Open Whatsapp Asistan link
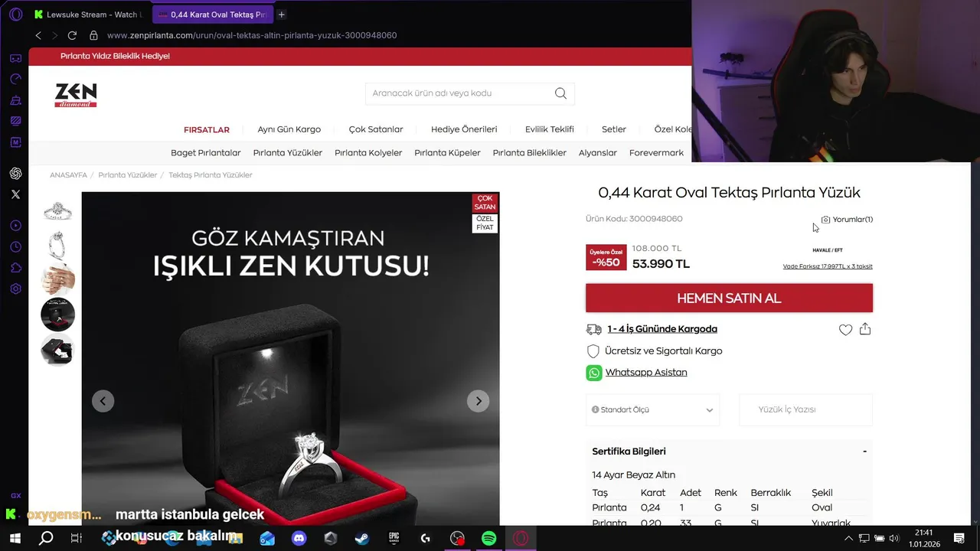980x551 pixels. pos(646,373)
